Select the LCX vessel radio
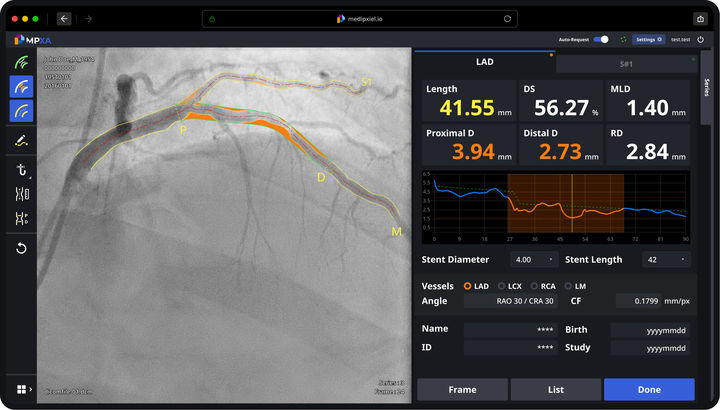Screen dimensions: 720x410 (x=501, y=286)
